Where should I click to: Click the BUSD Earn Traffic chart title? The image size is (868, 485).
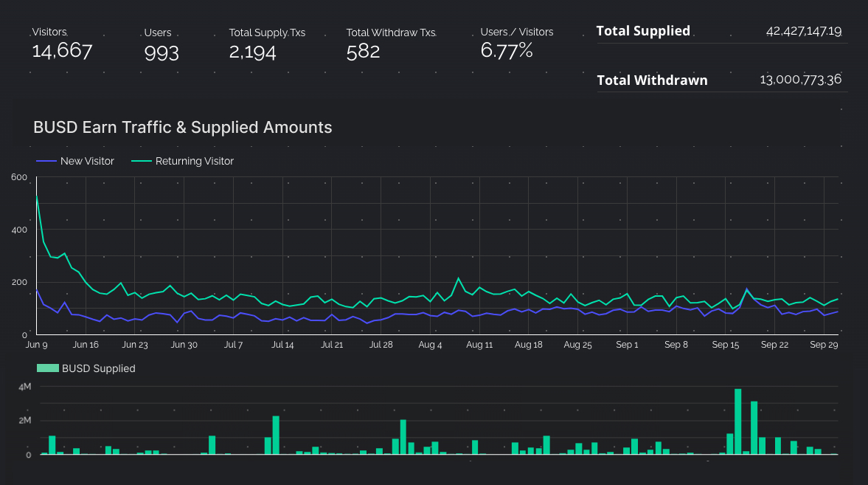coord(182,127)
